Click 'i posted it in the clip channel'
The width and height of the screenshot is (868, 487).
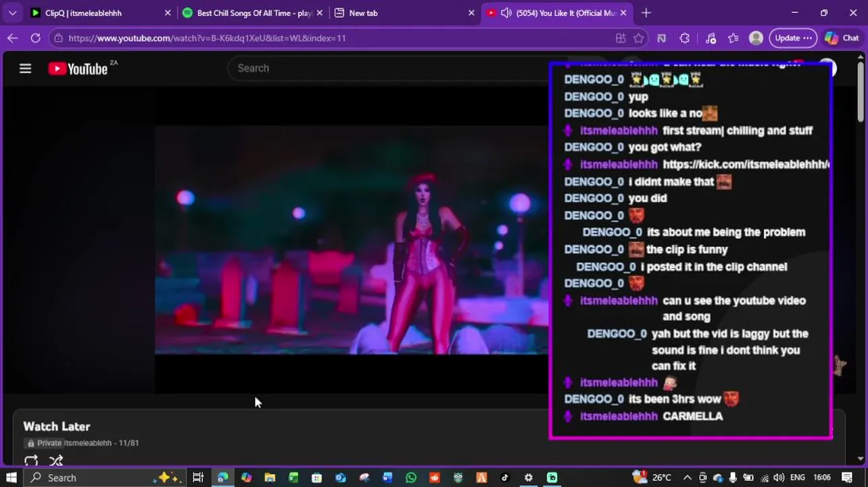(x=714, y=266)
